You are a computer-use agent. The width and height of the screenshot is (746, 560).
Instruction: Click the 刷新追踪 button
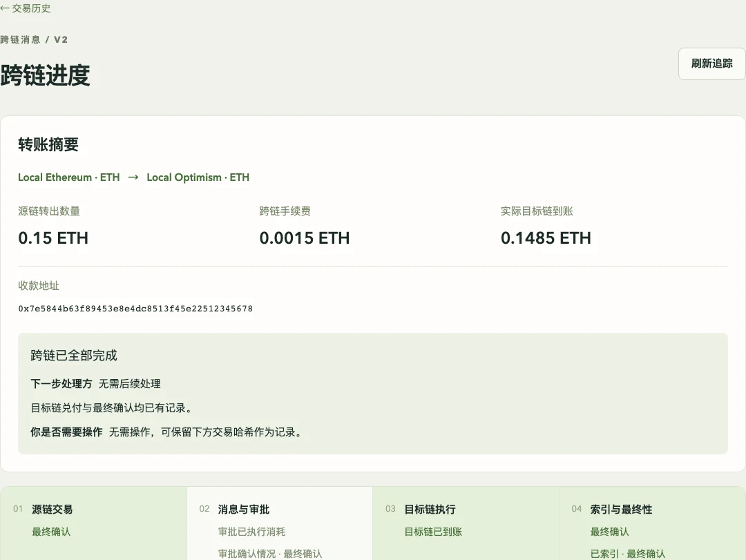tap(711, 64)
